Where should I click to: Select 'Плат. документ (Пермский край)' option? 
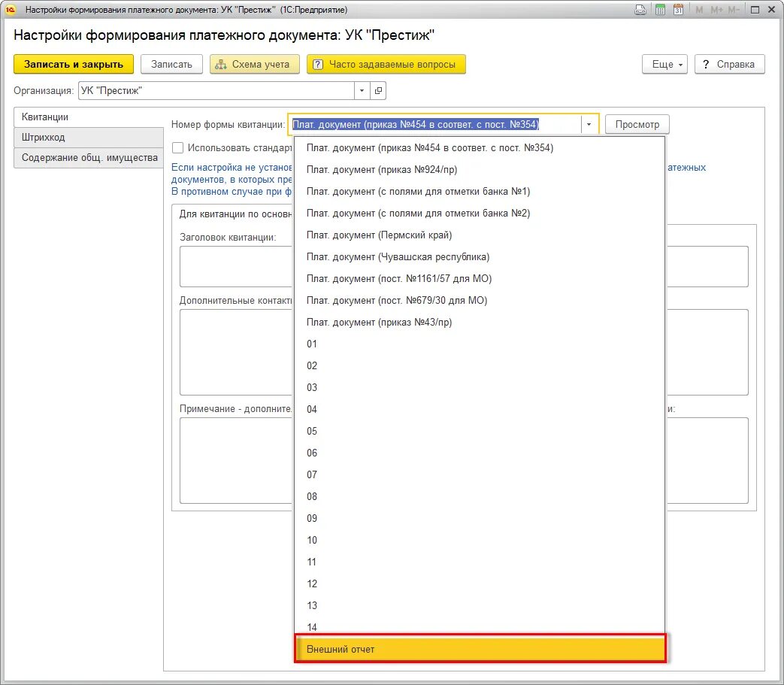pos(480,235)
